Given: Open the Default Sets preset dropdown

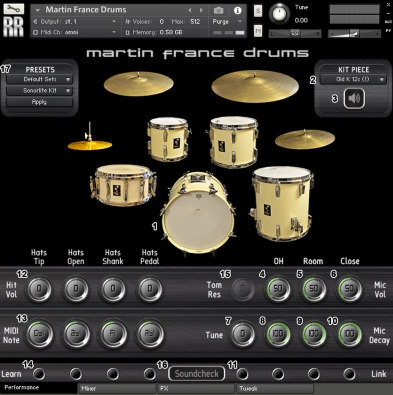Looking at the screenshot, I should pyautogui.click(x=39, y=79).
